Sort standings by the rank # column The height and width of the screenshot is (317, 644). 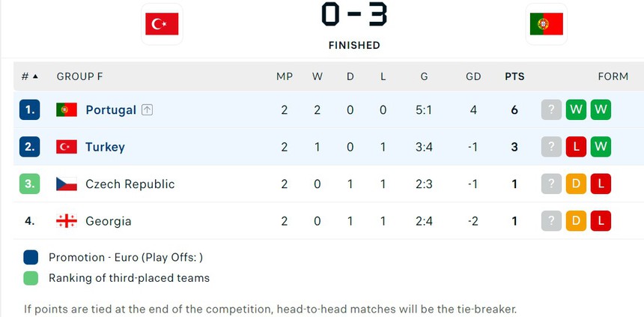pyautogui.click(x=29, y=76)
